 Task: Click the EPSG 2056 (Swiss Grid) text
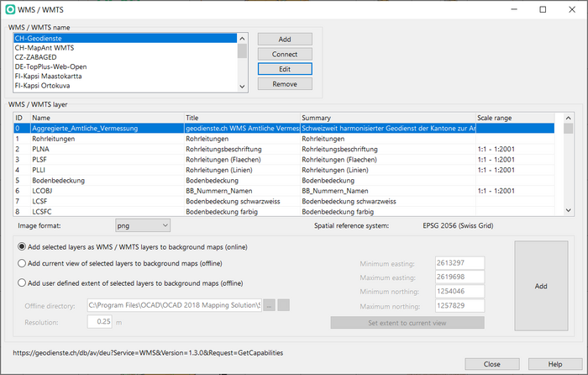coord(458,225)
